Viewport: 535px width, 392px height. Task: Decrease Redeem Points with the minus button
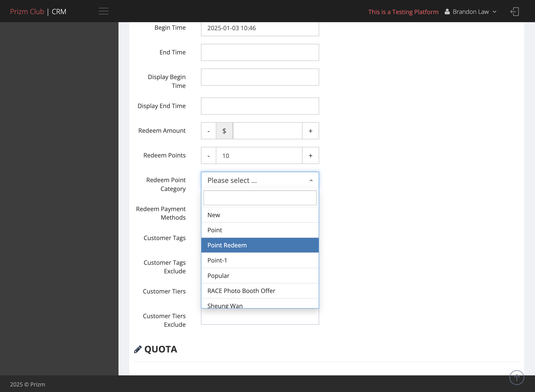coord(209,155)
